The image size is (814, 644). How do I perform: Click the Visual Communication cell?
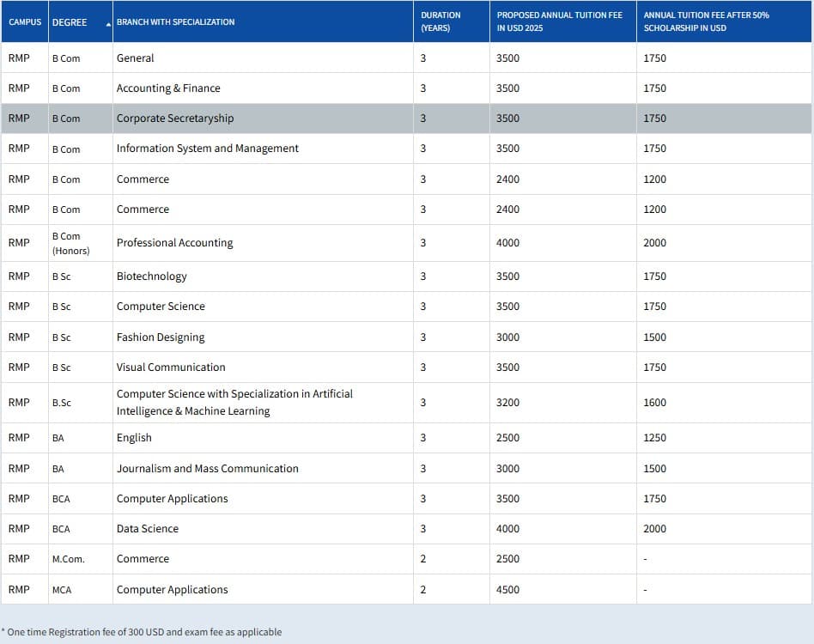pos(171,368)
